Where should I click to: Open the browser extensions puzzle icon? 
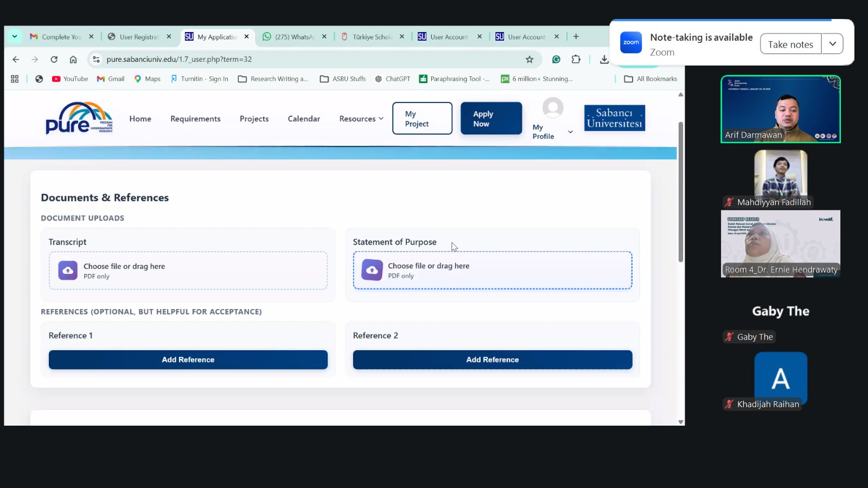pyautogui.click(x=576, y=60)
